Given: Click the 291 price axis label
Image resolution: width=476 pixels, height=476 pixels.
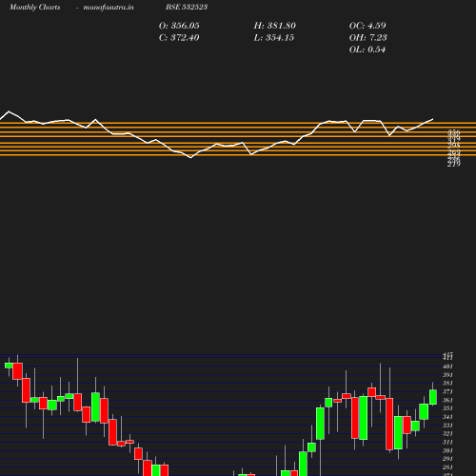Looking at the screenshot, I should point(447,459).
